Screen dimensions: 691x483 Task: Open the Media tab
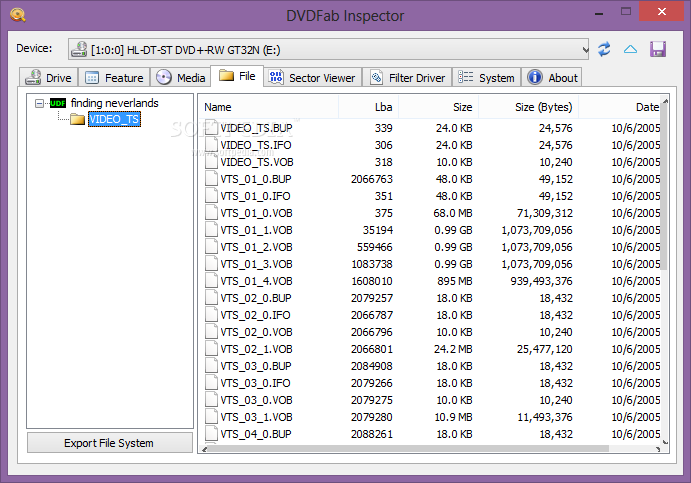tap(181, 78)
